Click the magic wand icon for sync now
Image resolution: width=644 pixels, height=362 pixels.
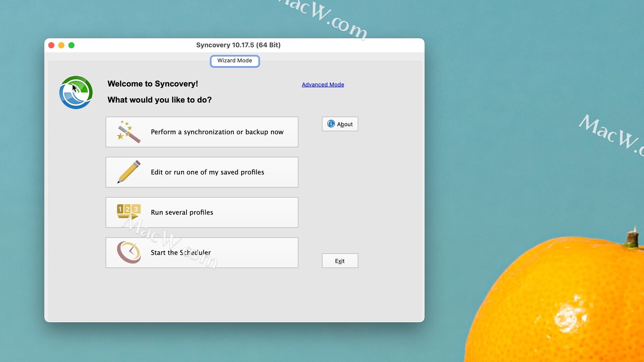(129, 132)
